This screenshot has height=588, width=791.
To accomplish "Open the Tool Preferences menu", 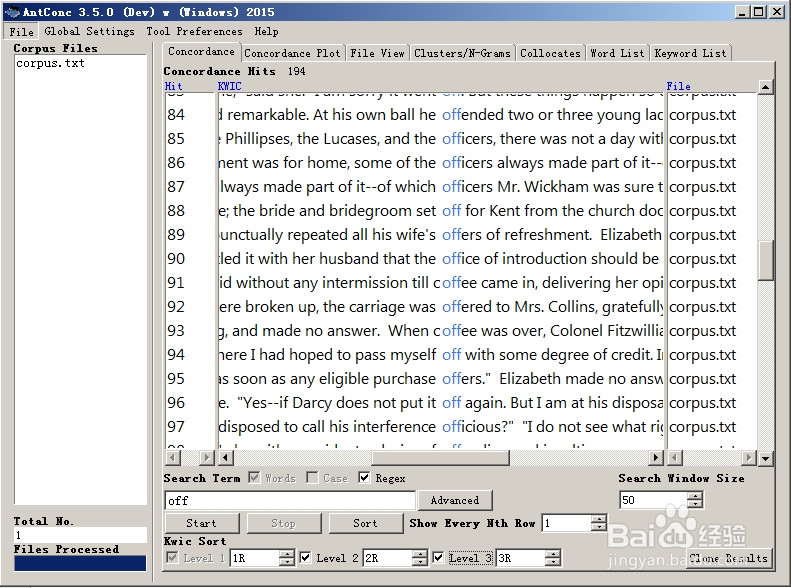I will click(x=194, y=31).
